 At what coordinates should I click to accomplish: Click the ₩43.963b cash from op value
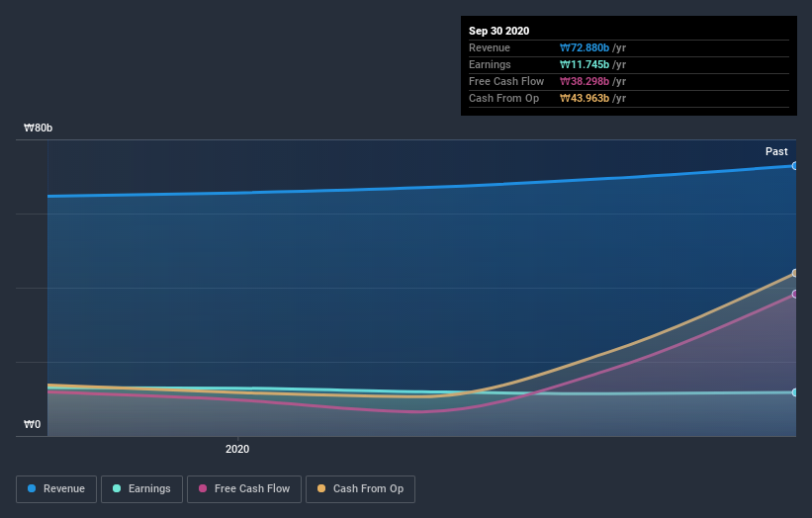(x=585, y=98)
